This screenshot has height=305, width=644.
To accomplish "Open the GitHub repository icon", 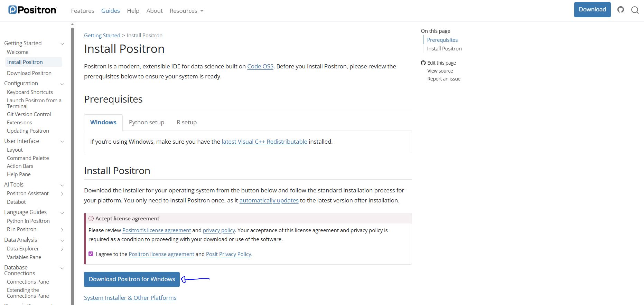I will pyautogui.click(x=621, y=10).
